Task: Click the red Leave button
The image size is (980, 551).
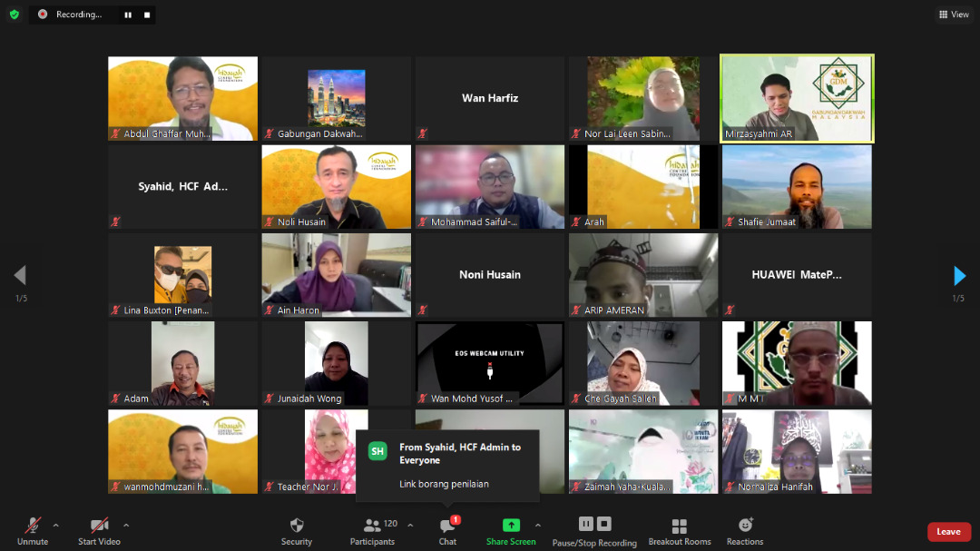Action: coord(948,532)
